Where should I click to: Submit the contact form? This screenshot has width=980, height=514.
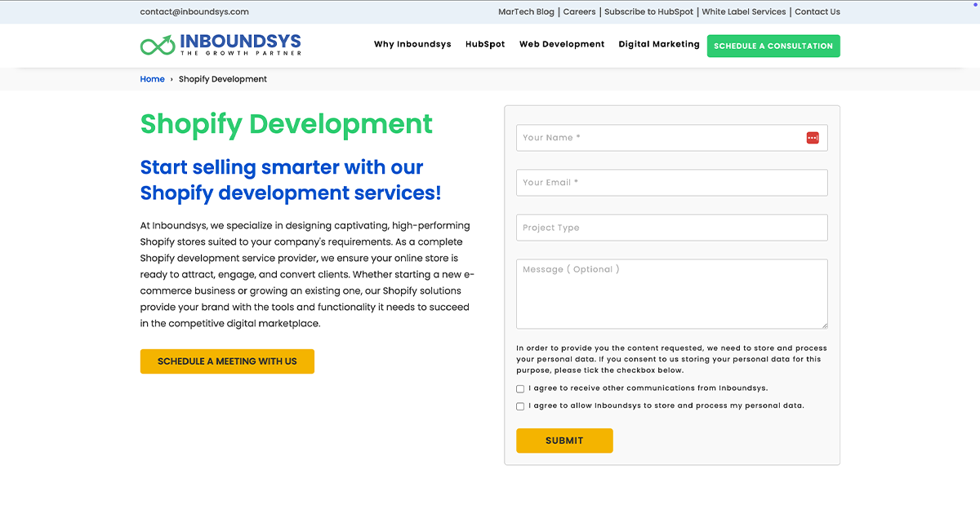tap(564, 441)
